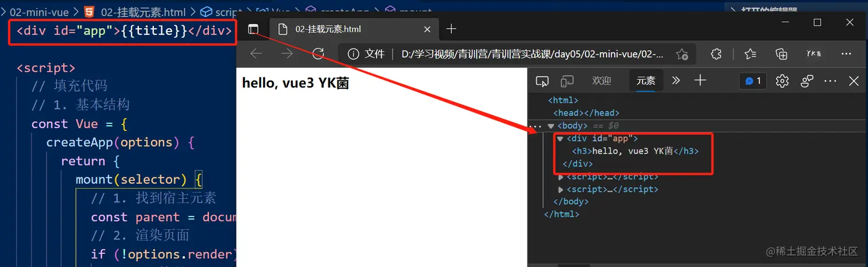Click the comment // 1. 基本结构
The height and width of the screenshot is (267, 868).
[80, 105]
